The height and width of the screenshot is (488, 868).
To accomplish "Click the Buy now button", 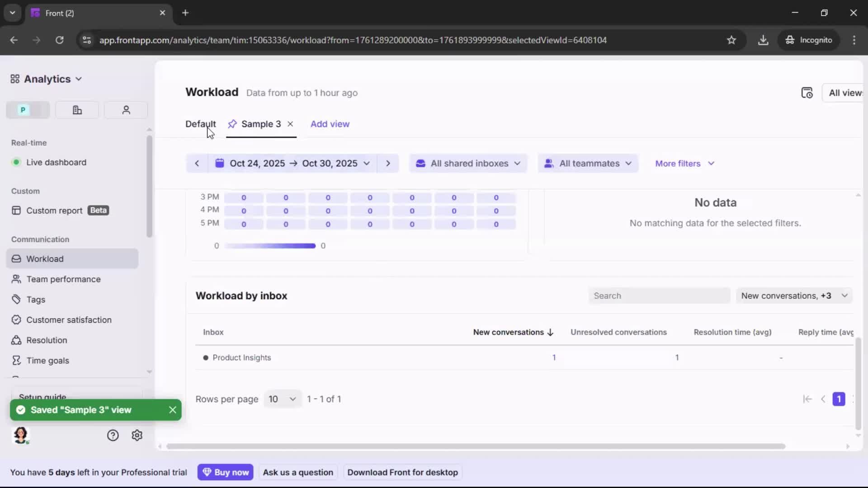I will 226,472.
